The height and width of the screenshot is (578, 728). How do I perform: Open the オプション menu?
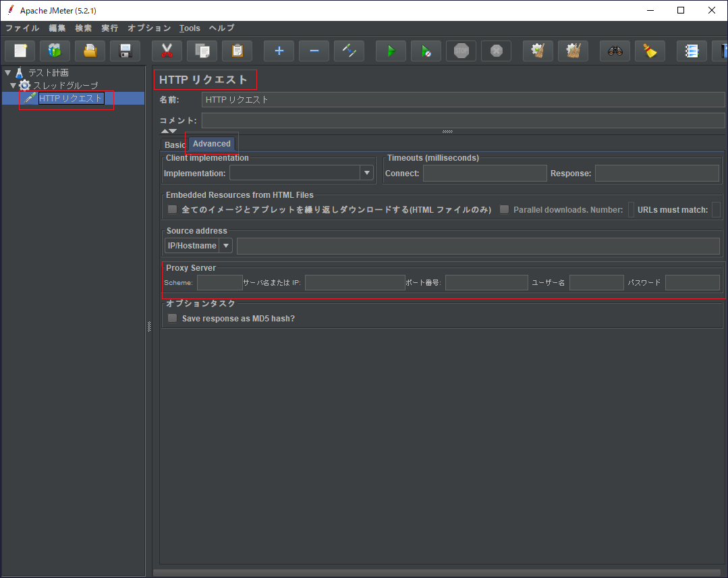[148, 28]
